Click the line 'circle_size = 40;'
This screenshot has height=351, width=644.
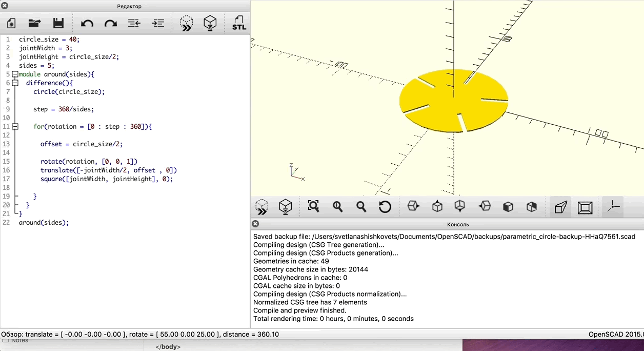click(49, 40)
